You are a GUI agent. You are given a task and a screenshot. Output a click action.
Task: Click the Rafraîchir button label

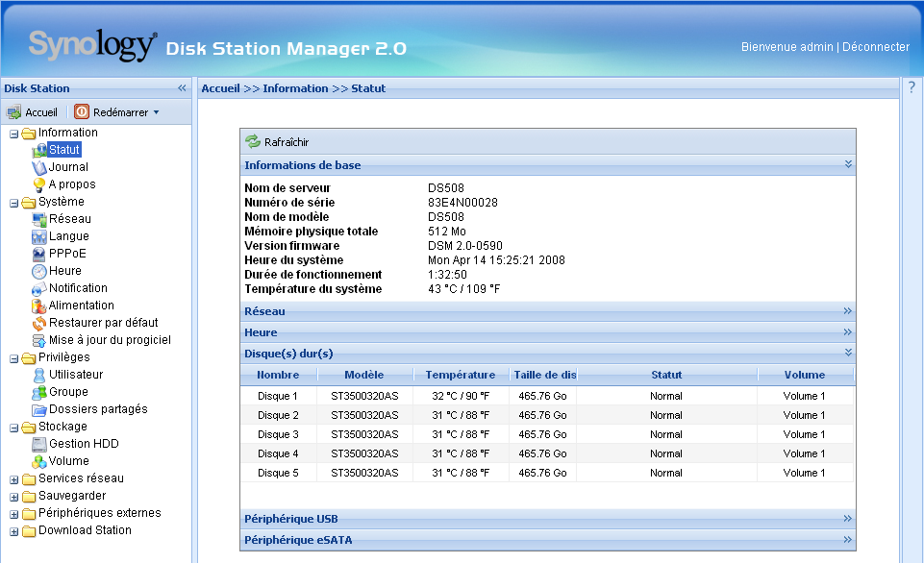(x=287, y=142)
